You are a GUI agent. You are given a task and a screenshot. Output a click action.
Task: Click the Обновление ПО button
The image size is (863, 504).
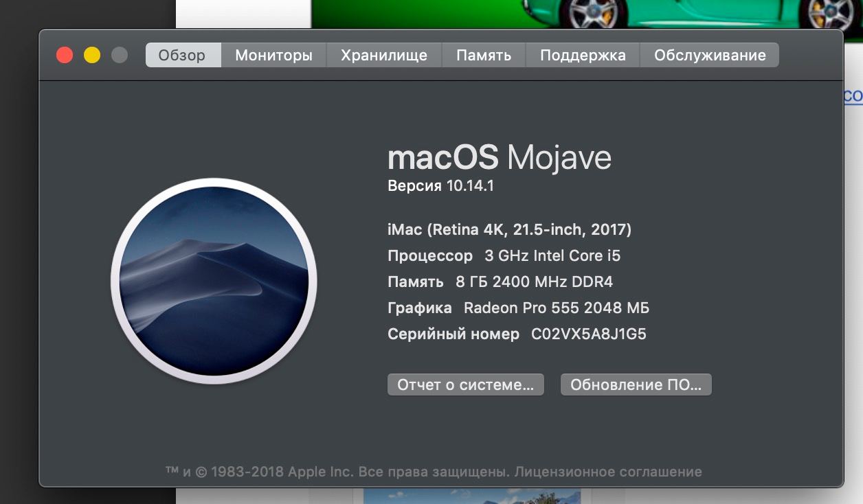(x=636, y=385)
